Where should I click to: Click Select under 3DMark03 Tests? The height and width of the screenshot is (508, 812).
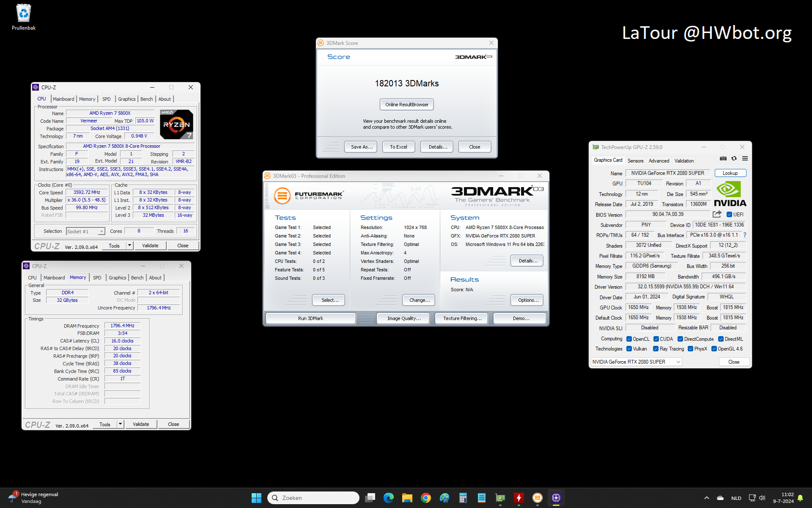tap(329, 300)
